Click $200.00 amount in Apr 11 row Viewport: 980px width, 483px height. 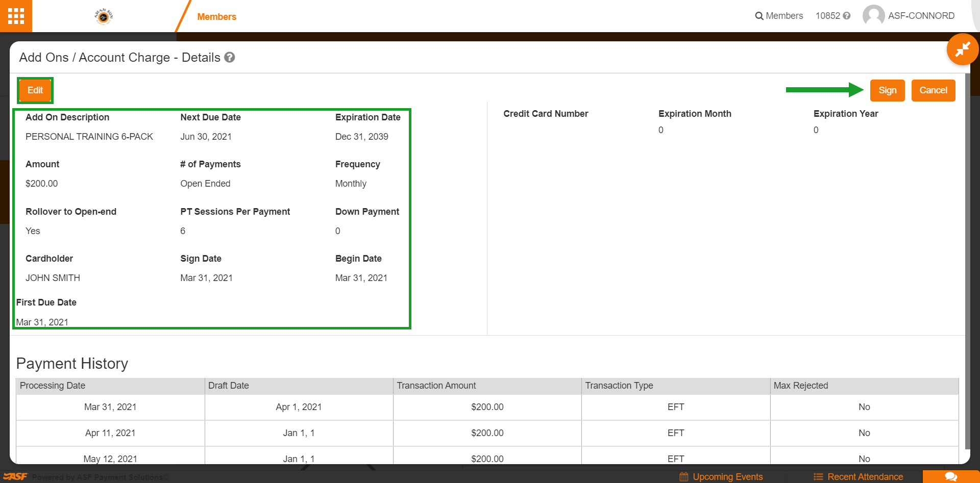(487, 433)
